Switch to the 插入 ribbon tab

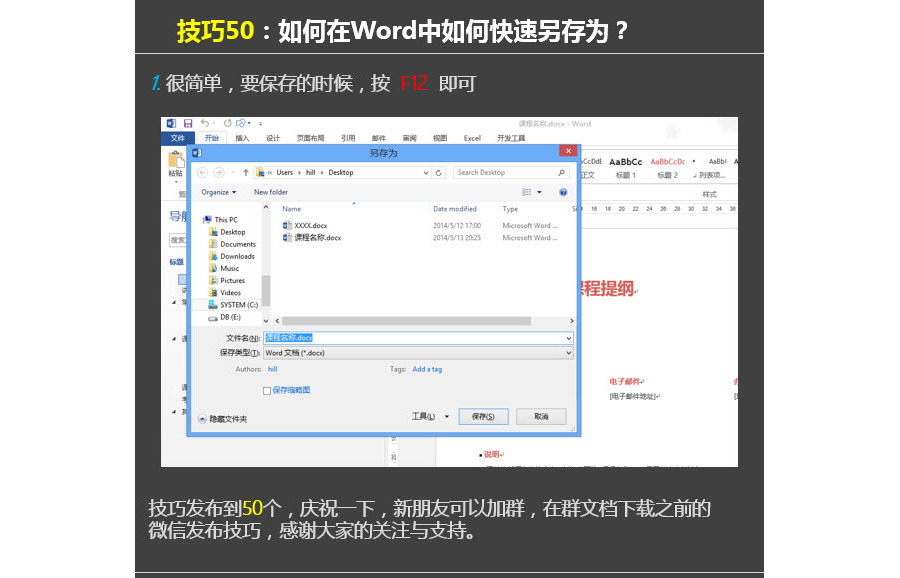[x=242, y=138]
